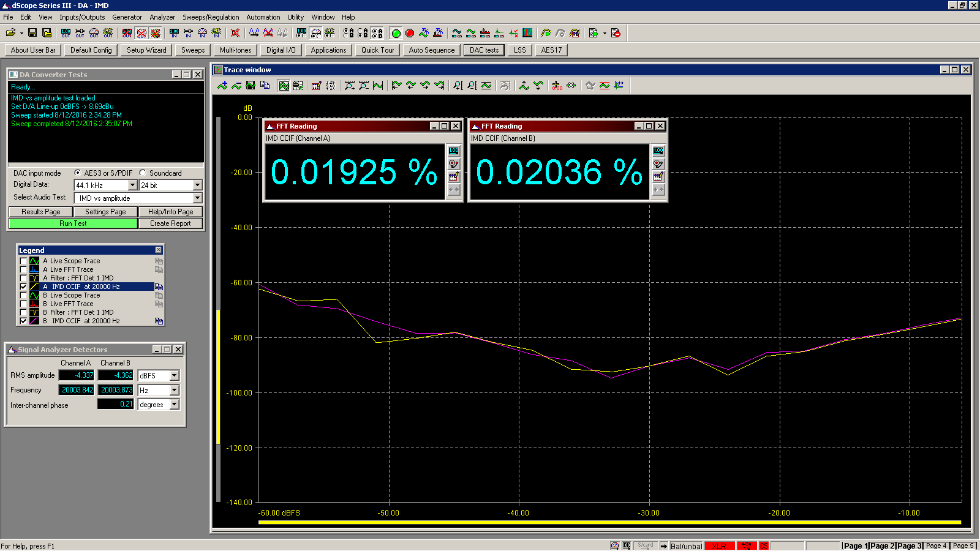Open the Analyzer menu
This screenshot has width=980, height=551.
[162, 17]
